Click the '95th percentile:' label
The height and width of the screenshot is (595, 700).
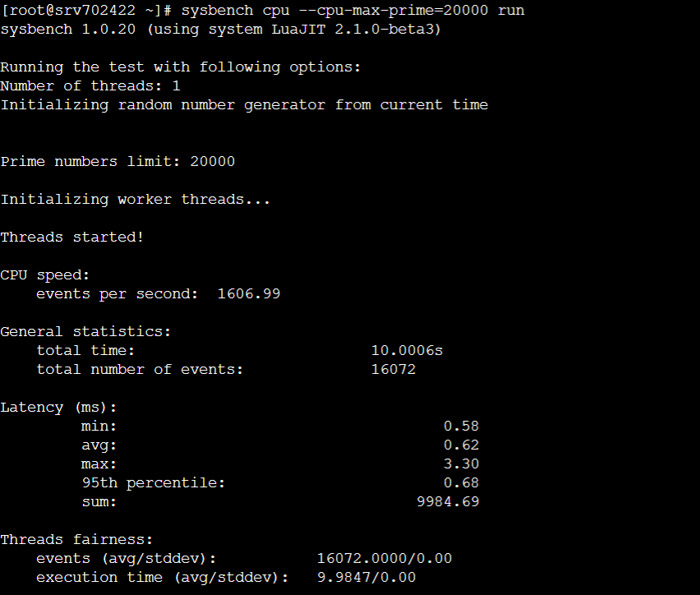(153, 483)
